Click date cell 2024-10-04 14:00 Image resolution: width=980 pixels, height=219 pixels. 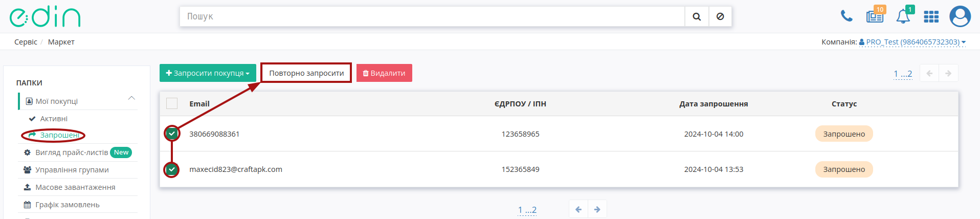(x=714, y=134)
